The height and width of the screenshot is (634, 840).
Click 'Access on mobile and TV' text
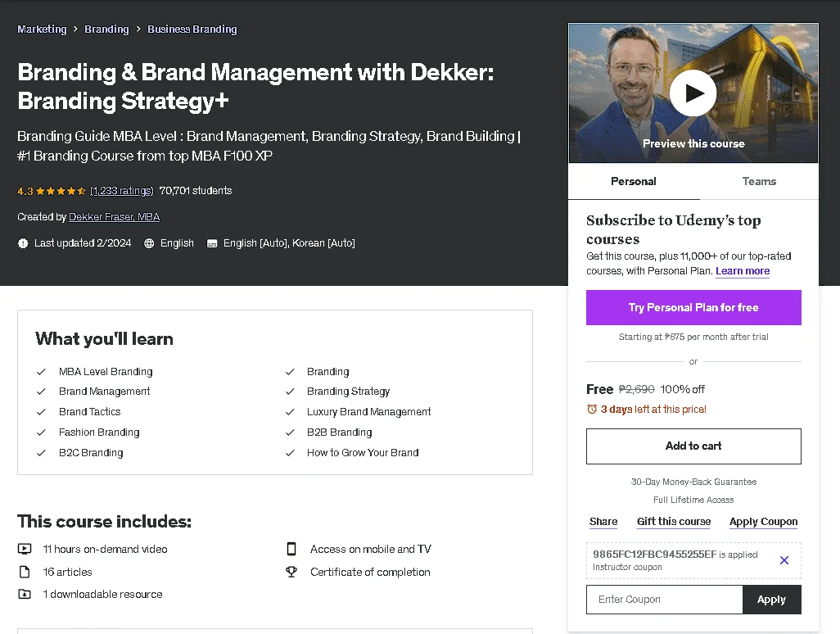click(371, 549)
